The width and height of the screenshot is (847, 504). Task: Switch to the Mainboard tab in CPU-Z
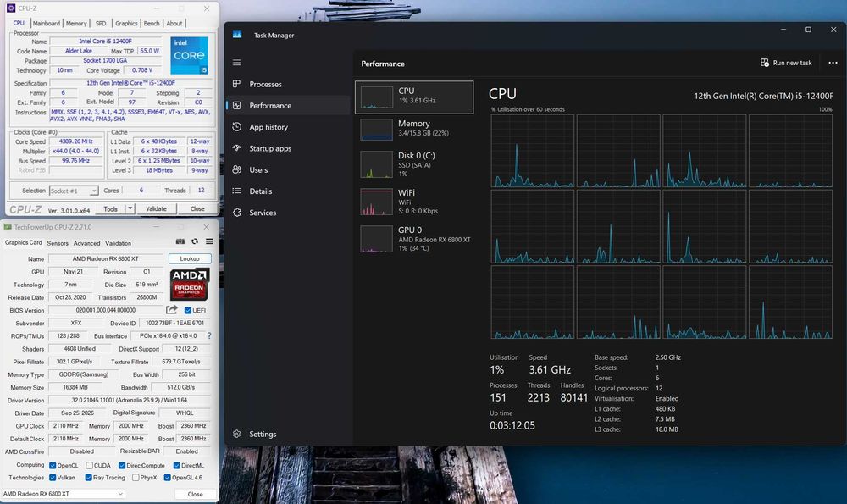[47, 23]
